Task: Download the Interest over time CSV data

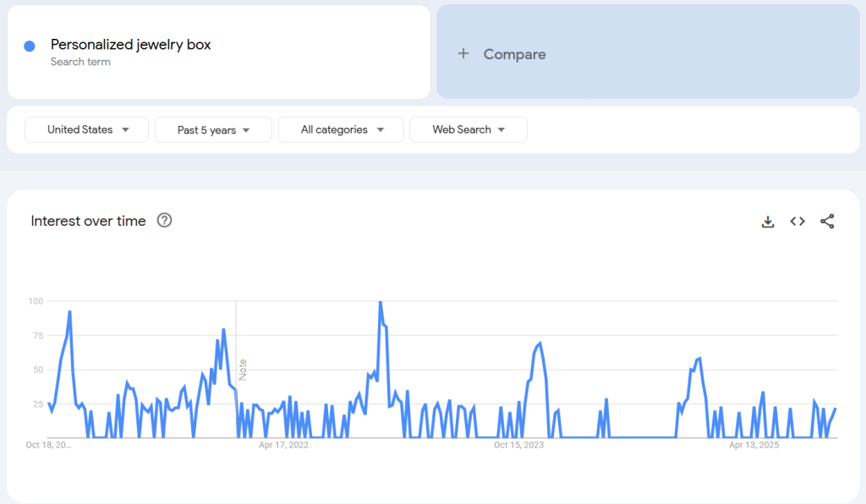Action: (x=768, y=221)
